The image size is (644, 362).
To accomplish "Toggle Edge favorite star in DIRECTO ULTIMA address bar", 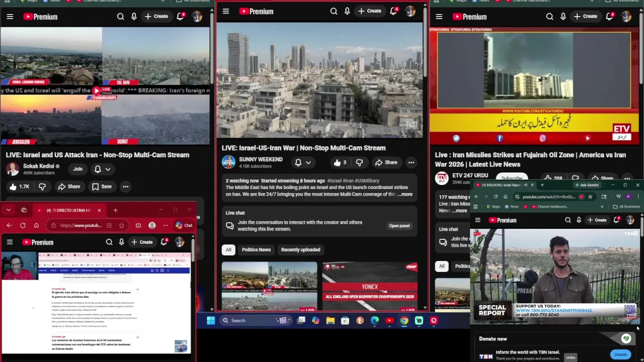I will click(121, 225).
